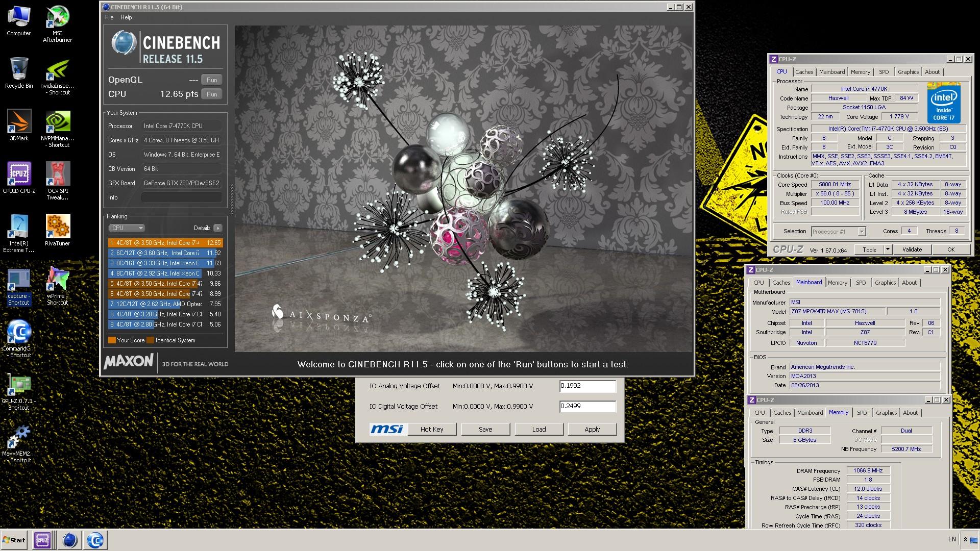Image resolution: width=980 pixels, height=551 pixels.
Task: Open the Computer desktop icon
Action: click(19, 21)
